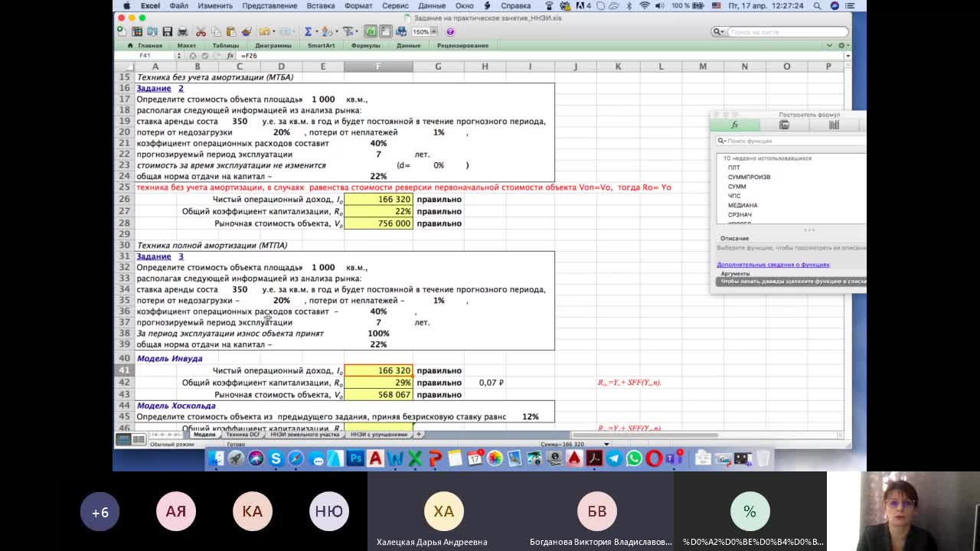Select the Format Painter brush icon
The height and width of the screenshot is (551, 980).
[x=246, y=31]
